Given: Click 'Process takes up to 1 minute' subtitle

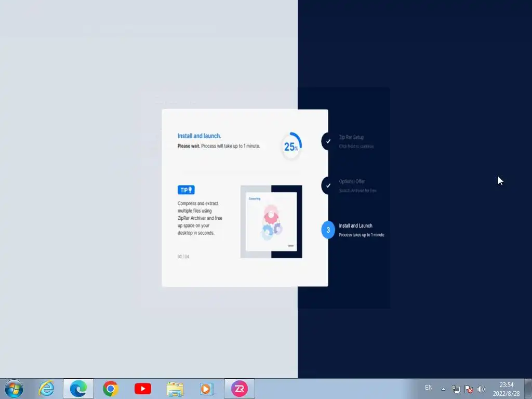Looking at the screenshot, I should (x=362, y=235).
